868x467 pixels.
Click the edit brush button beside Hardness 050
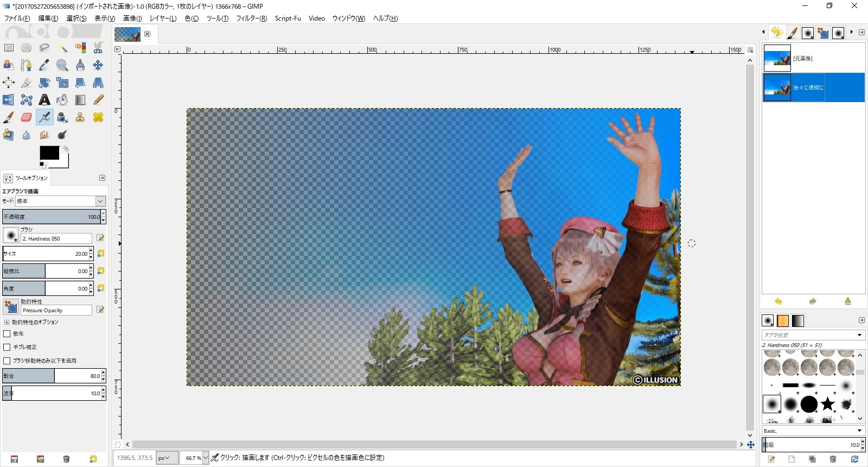tap(100, 238)
